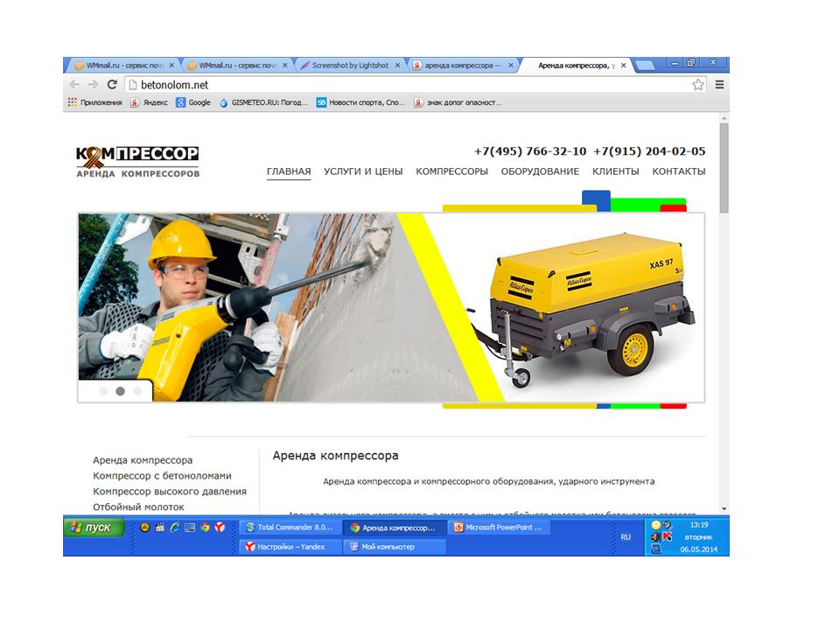Click the page vertical scrollbar thumb
840x630 pixels.
(x=724, y=168)
